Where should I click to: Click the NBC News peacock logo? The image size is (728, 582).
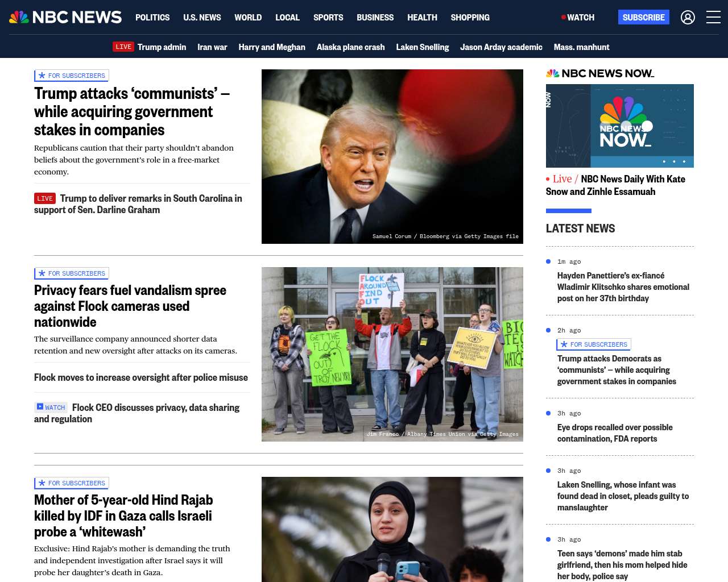click(65, 17)
